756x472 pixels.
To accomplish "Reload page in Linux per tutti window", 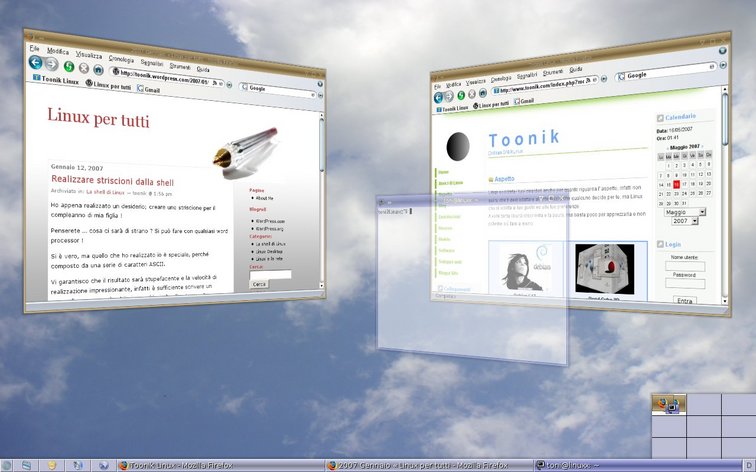I will pyautogui.click(x=69, y=67).
